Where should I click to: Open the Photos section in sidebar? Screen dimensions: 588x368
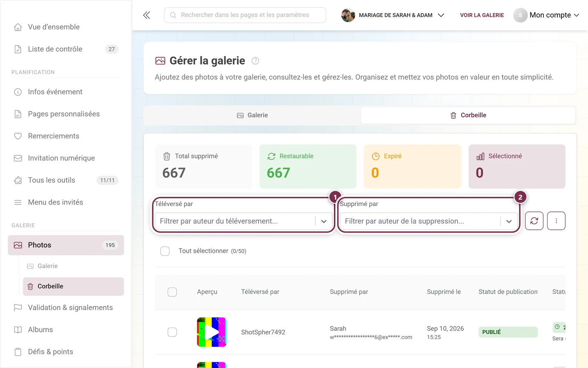[x=66, y=245]
